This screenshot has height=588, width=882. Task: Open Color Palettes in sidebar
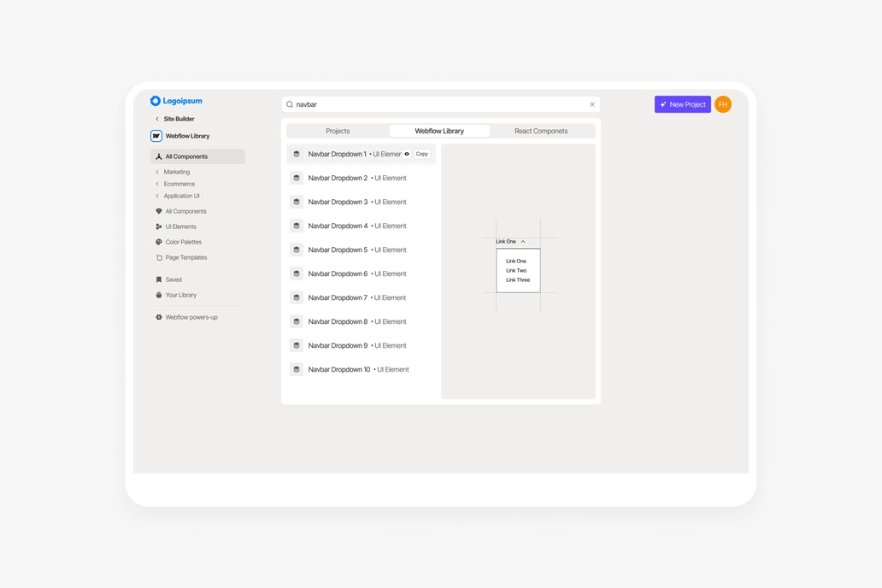(x=179, y=242)
